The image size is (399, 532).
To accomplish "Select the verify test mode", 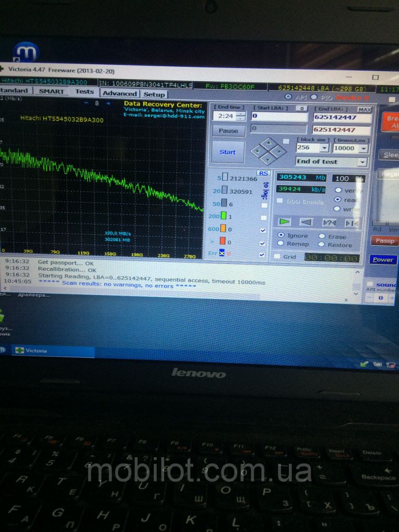I will point(338,190).
